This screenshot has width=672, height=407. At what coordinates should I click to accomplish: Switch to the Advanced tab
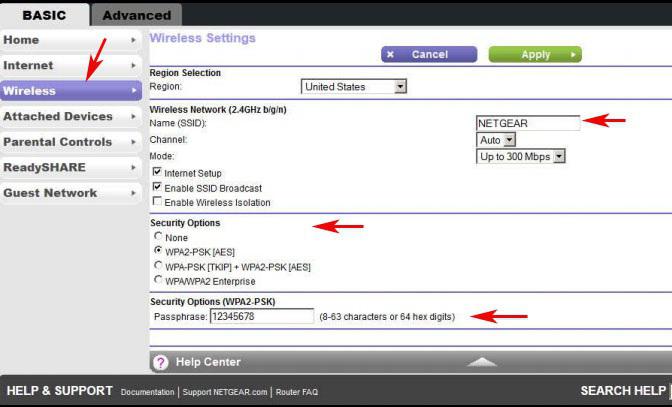click(x=137, y=15)
